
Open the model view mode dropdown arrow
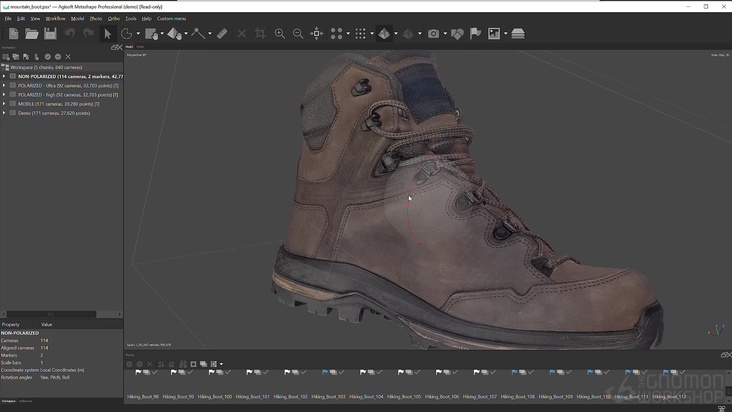pyautogui.click(x=396, y=34)
